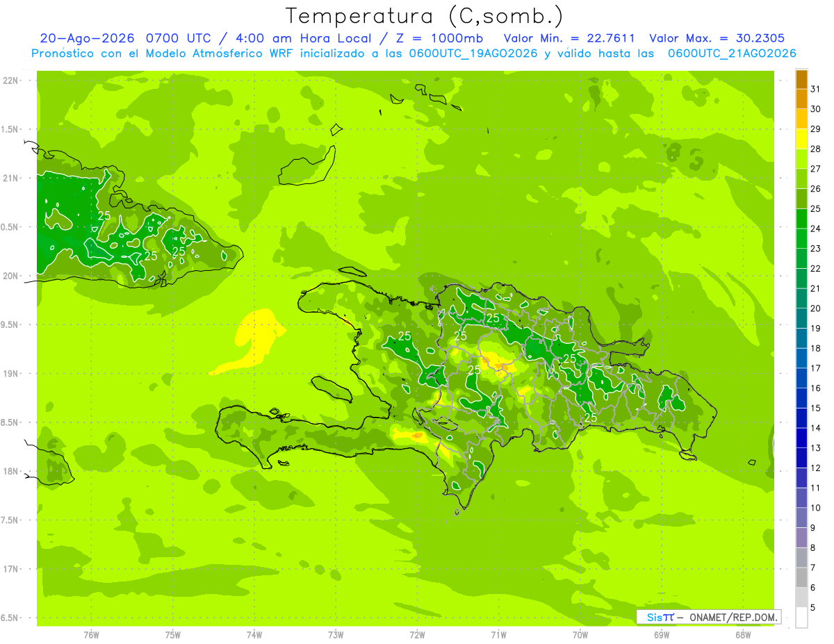Click the 73W longitude axis label

tap(336, 635)
